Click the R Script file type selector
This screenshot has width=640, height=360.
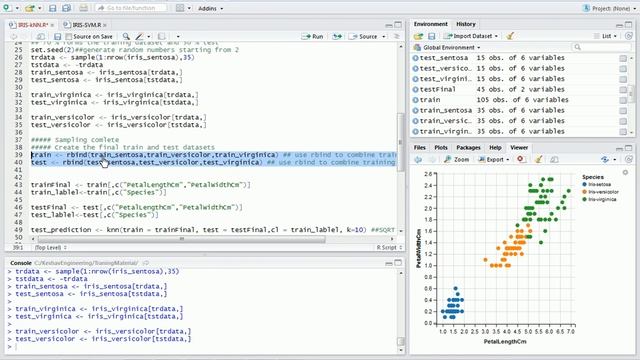click(389, 247)
